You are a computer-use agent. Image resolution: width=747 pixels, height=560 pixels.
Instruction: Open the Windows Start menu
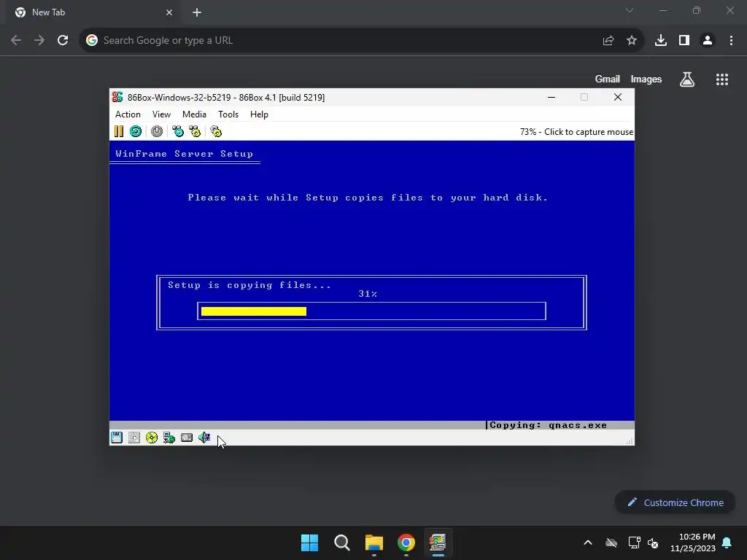(309, 542)
